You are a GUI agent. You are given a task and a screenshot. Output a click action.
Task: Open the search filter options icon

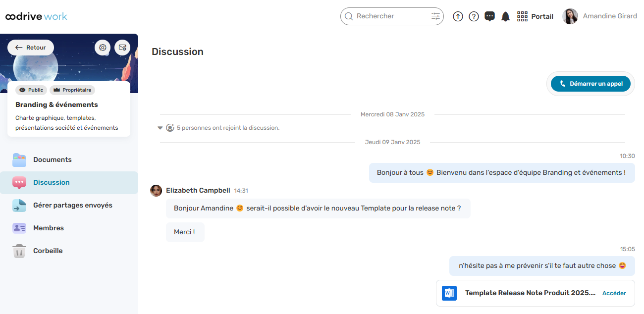click(x=435, y=16)
